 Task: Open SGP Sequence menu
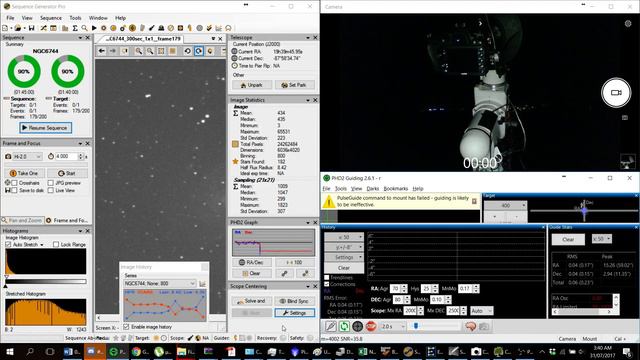[x=51, y=18]
